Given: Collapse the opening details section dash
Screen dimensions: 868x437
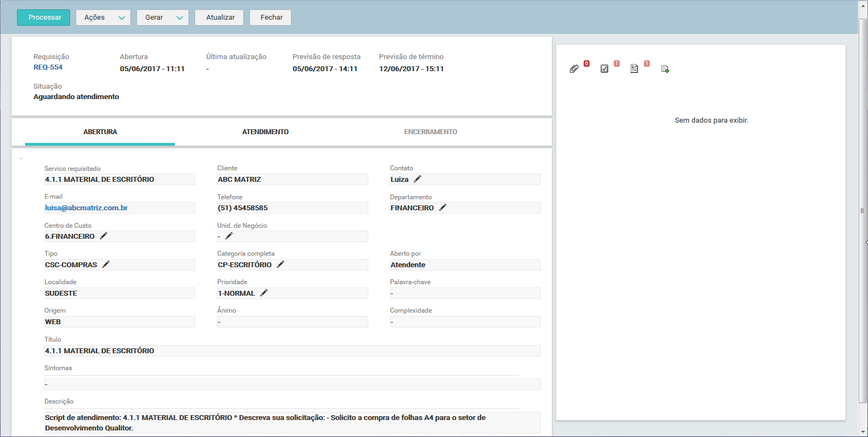Looking at the screenshot, I should point(21,158).
